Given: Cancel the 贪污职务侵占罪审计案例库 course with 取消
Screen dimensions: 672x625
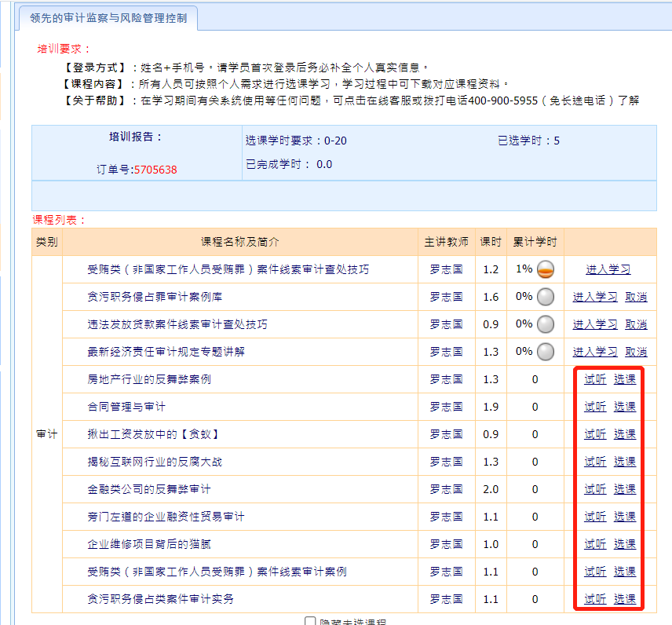Looking at the screenshot, I should click(636, 297).
